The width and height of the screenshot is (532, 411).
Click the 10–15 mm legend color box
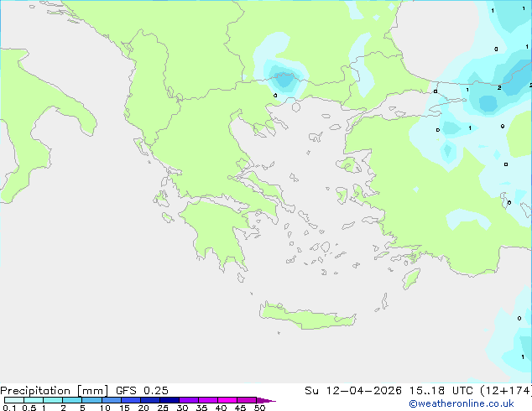111,400
